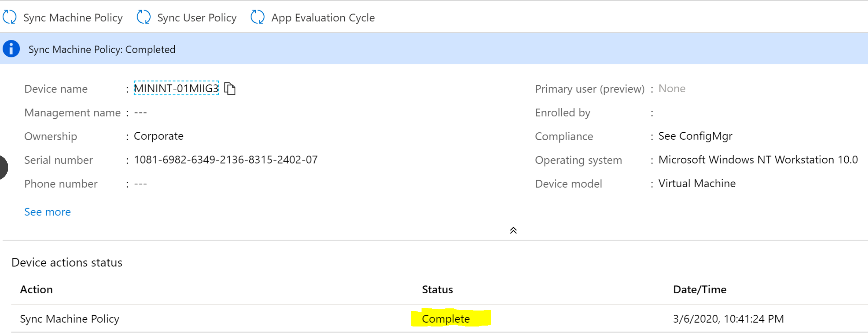Sort by Date/Time column header
868x335 pixels.
[x=700, y=289]
